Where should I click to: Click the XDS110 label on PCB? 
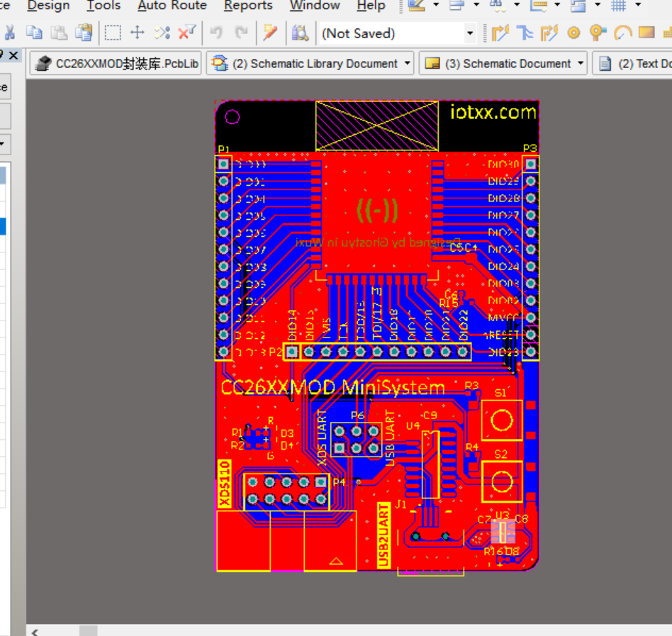[224, 484]
